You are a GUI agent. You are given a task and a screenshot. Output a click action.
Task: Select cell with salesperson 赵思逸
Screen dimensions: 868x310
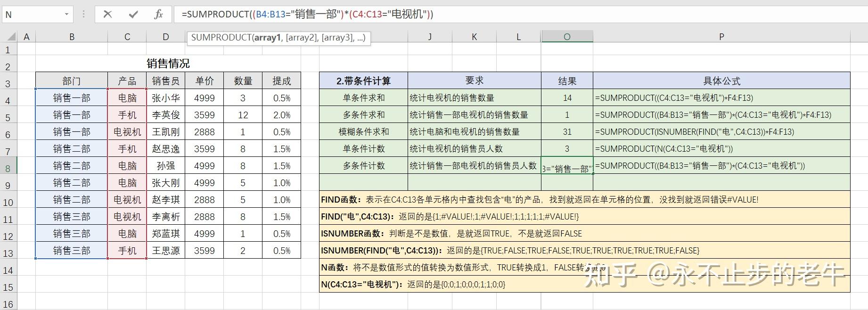166,149
